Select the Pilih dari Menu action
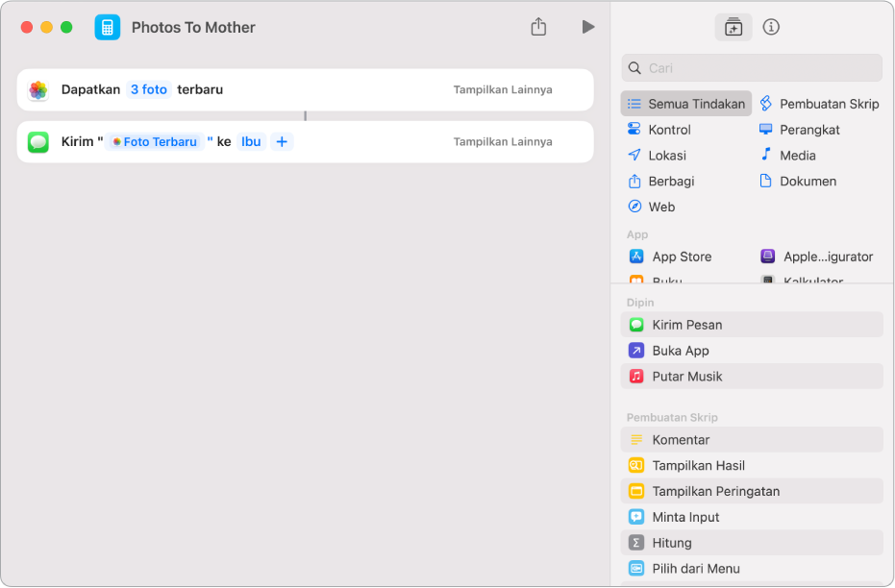This screenshot has width=895, height=588. [x=752, y=569]
